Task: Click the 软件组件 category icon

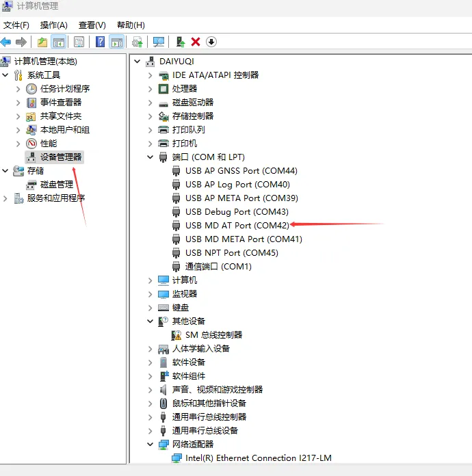Action: tap(164, 376)
